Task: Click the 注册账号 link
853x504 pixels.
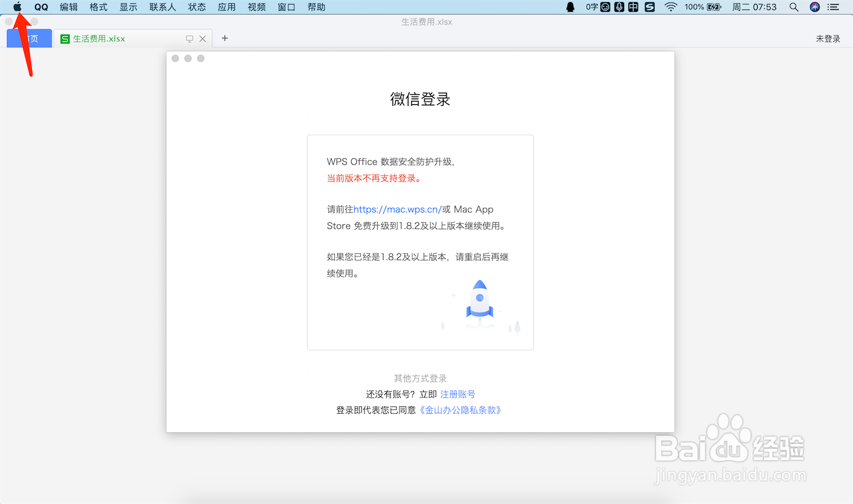Action: tap(458, 394)
